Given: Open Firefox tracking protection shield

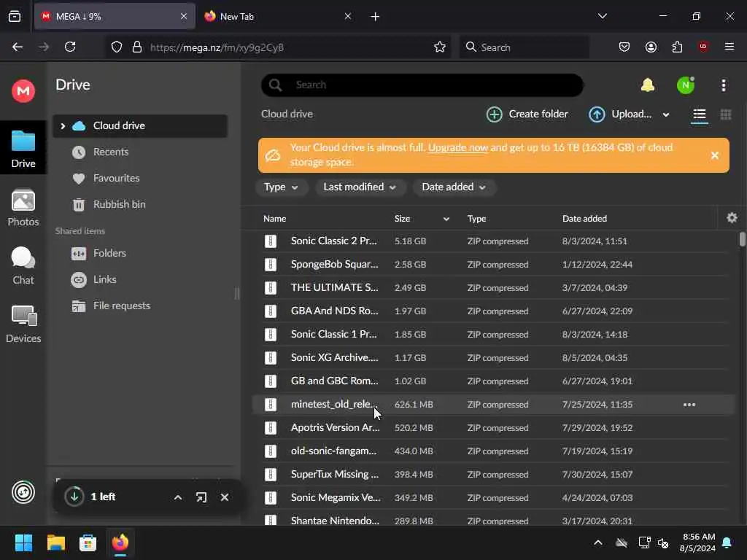Looking at the screenshot, I should click(117, 47).
